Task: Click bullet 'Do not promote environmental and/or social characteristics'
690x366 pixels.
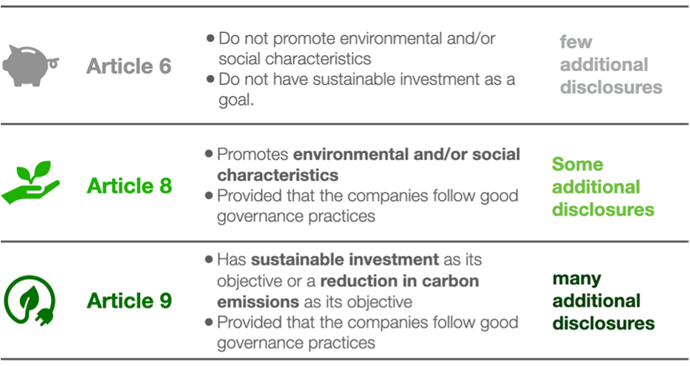Action: 351,48
